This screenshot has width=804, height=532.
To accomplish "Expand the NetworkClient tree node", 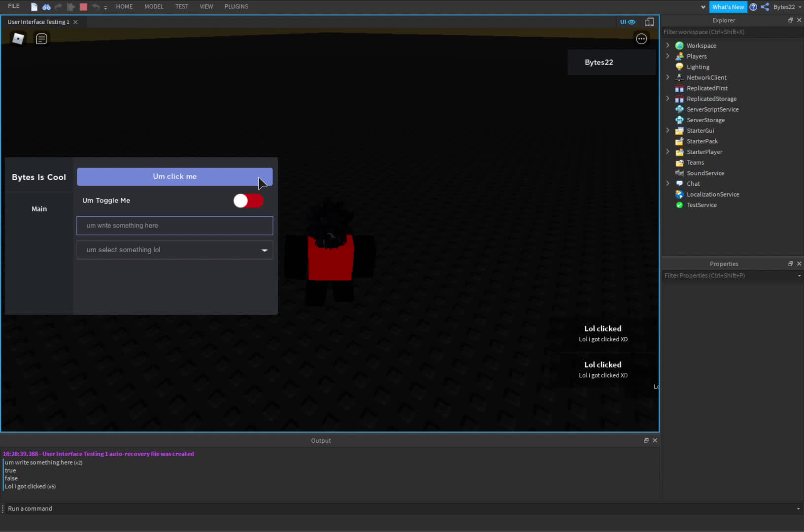I will (668, 77).
